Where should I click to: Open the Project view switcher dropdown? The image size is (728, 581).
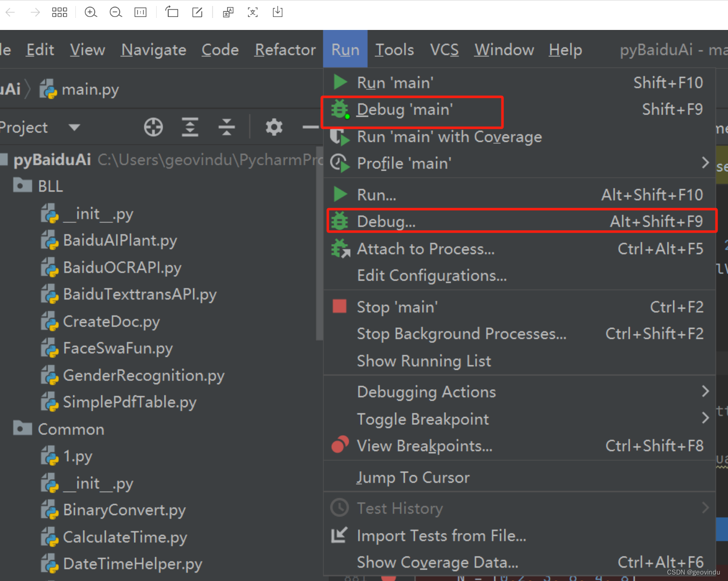pyautogui.click(x=73, y=127)
